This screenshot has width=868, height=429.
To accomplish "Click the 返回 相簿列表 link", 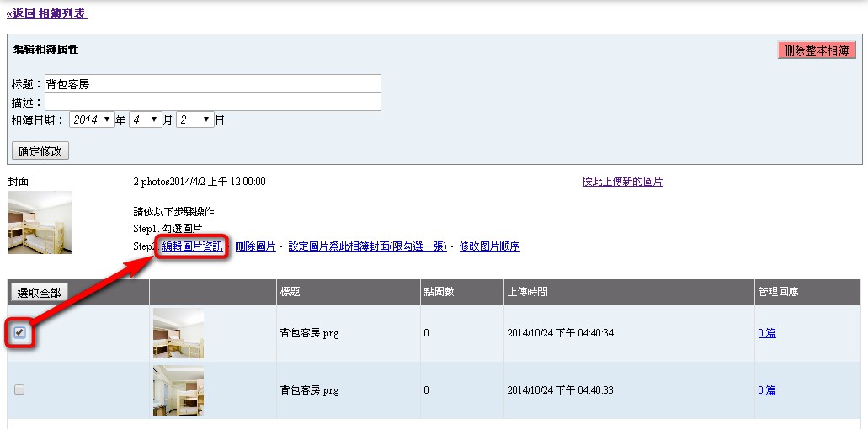I will (46, 13).
